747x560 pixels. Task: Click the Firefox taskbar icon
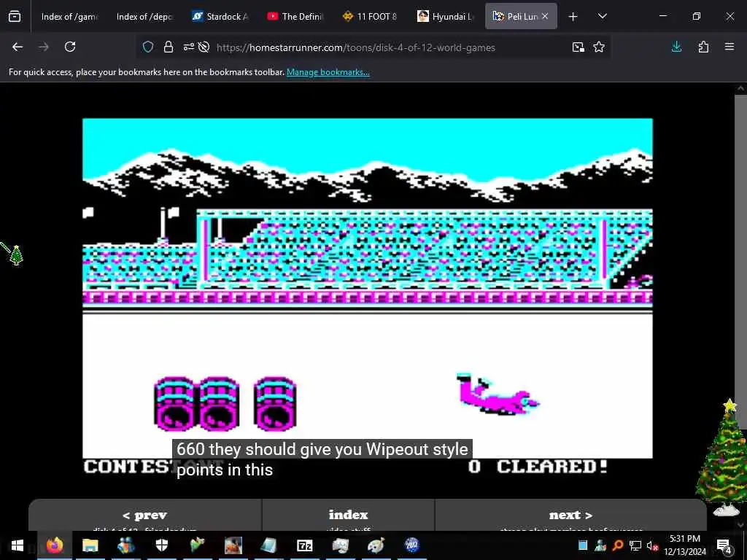pos(54,545)
